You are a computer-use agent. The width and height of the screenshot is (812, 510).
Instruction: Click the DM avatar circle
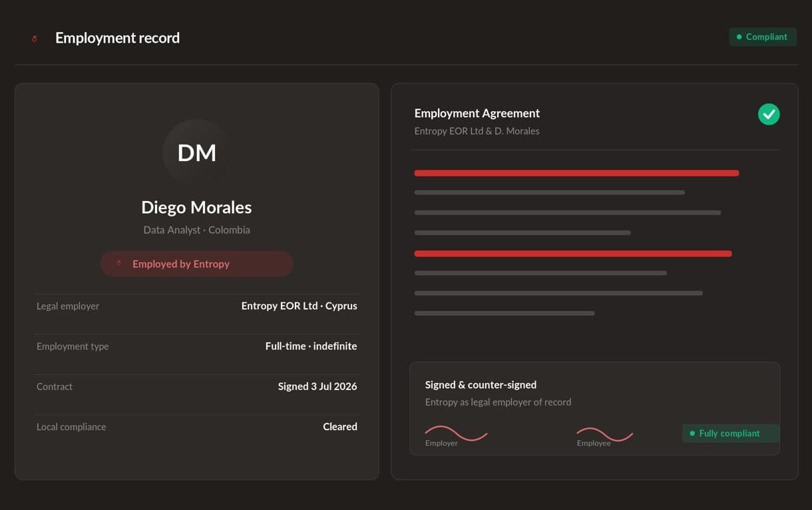(197, 153)
